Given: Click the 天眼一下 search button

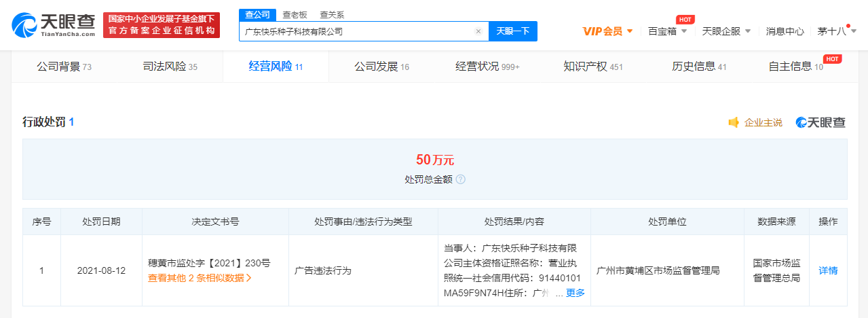Looking at the screenshot, I should (x=513, y=31).
